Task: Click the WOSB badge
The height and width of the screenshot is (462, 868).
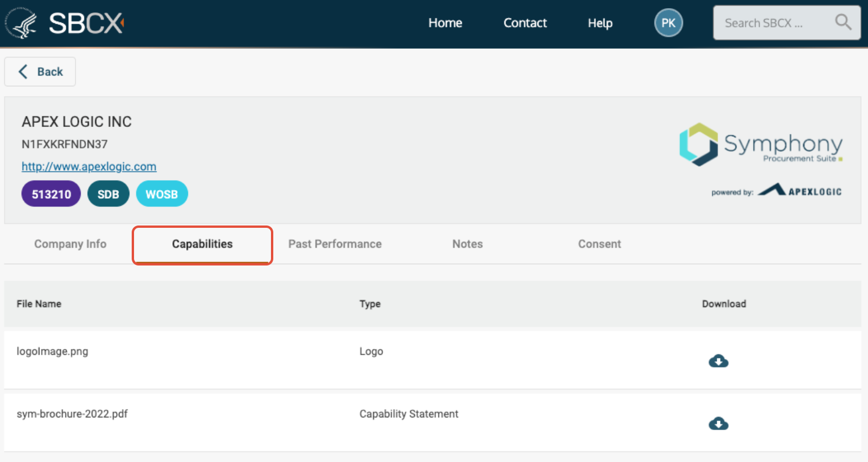Action: (162, 194)
